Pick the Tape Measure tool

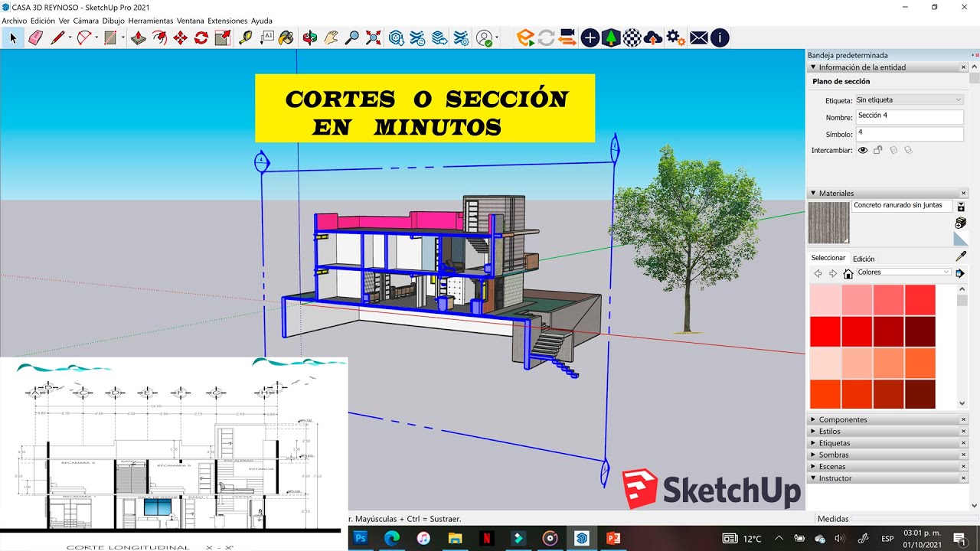246,37
